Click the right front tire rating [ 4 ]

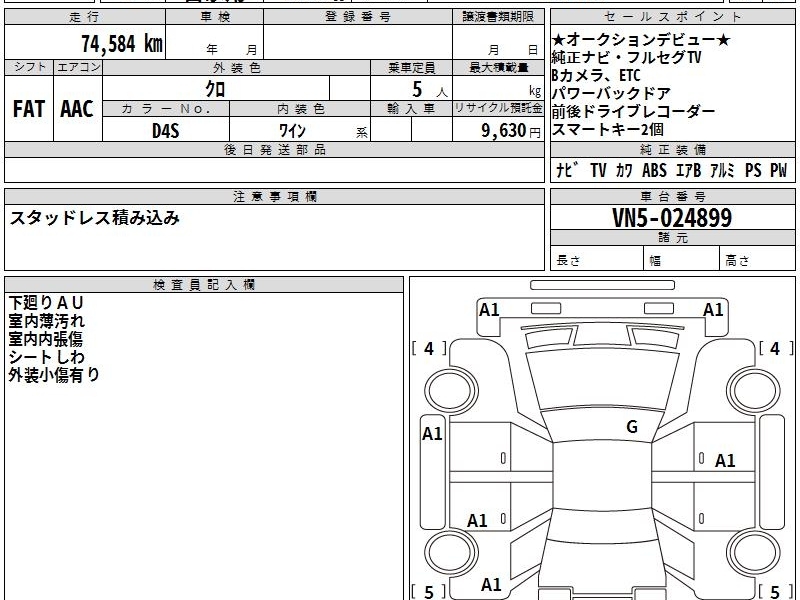point(776,348)
